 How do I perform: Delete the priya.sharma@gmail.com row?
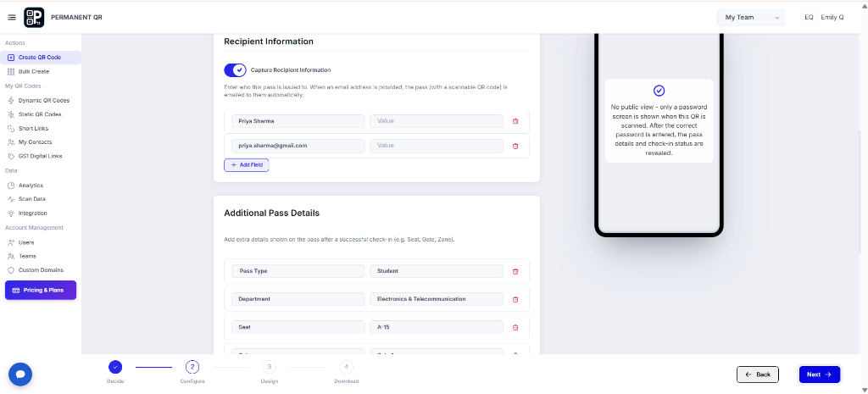(515, 146)
